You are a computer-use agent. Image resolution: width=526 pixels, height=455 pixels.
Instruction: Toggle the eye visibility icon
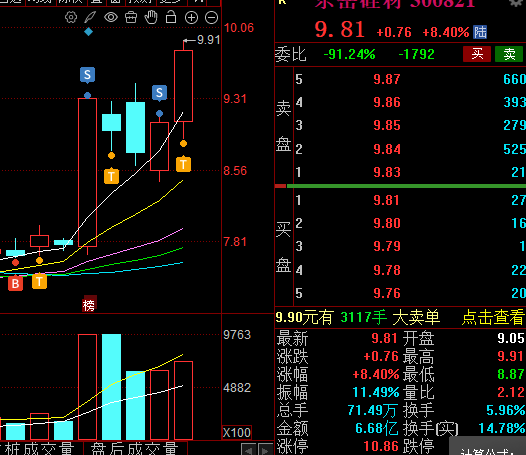point(111,17)
